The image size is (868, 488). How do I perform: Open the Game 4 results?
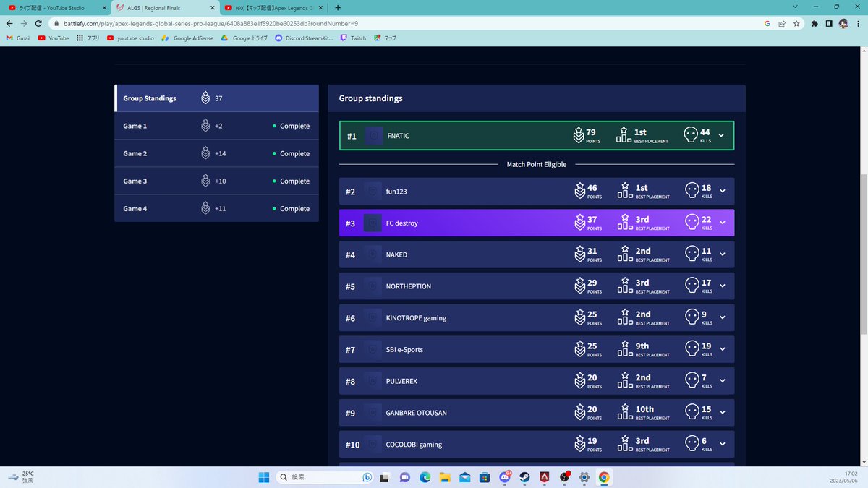coord(216,208)
